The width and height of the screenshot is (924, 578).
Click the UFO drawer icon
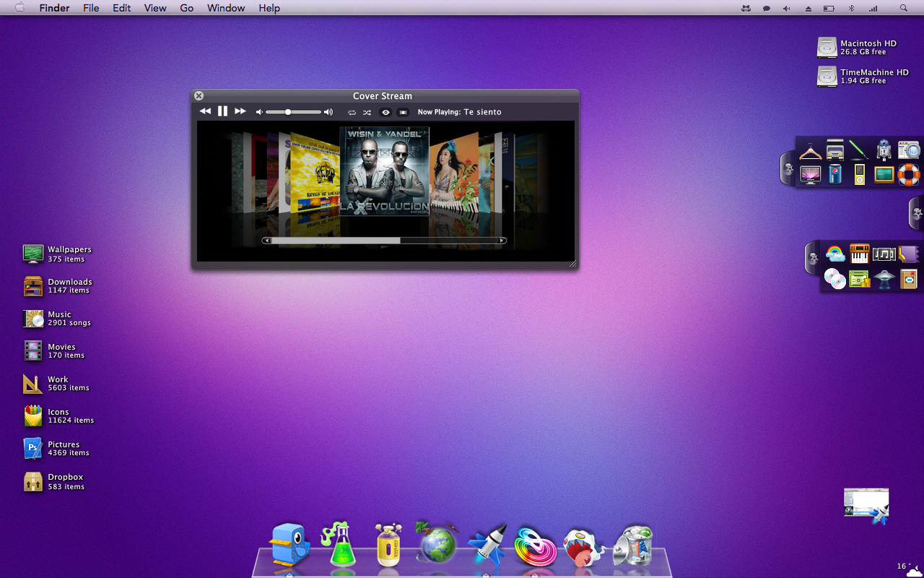(x=884, y=278)
